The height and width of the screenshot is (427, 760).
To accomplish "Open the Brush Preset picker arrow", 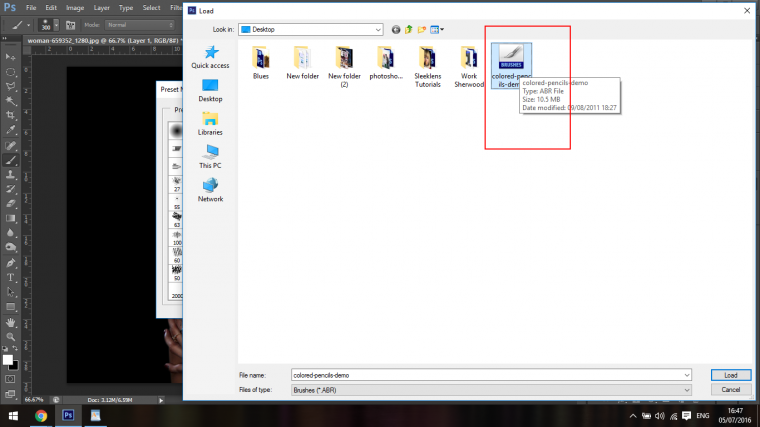I will pos(56,25).
